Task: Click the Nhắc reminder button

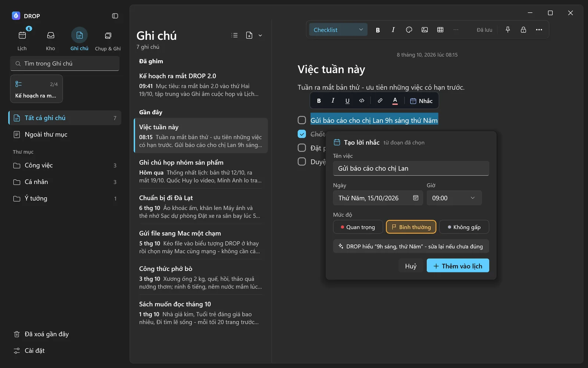Action: tap(421, 100)
